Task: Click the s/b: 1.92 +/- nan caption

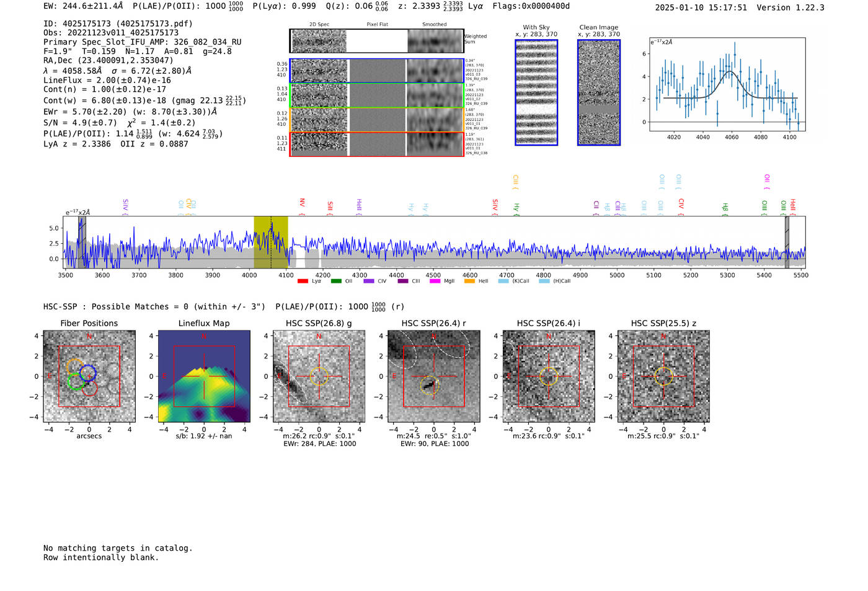Action: point(204,436)
